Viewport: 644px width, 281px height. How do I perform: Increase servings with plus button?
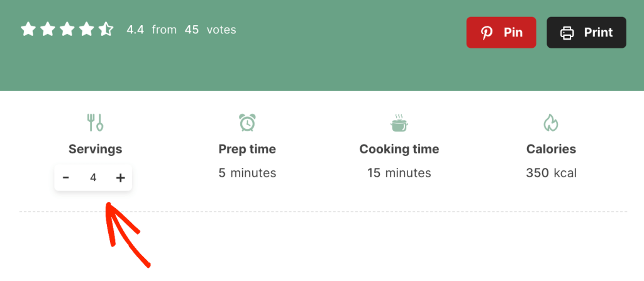click(121, 178)
